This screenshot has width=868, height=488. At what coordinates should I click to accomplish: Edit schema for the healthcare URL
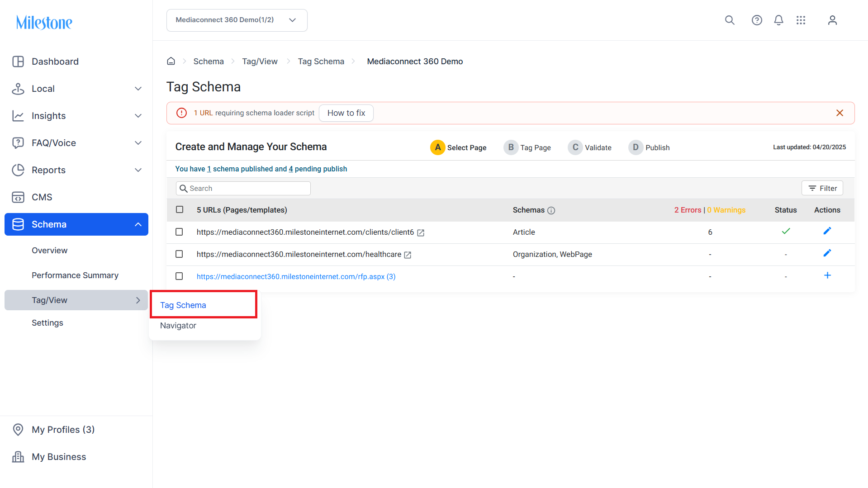(827, 253)
